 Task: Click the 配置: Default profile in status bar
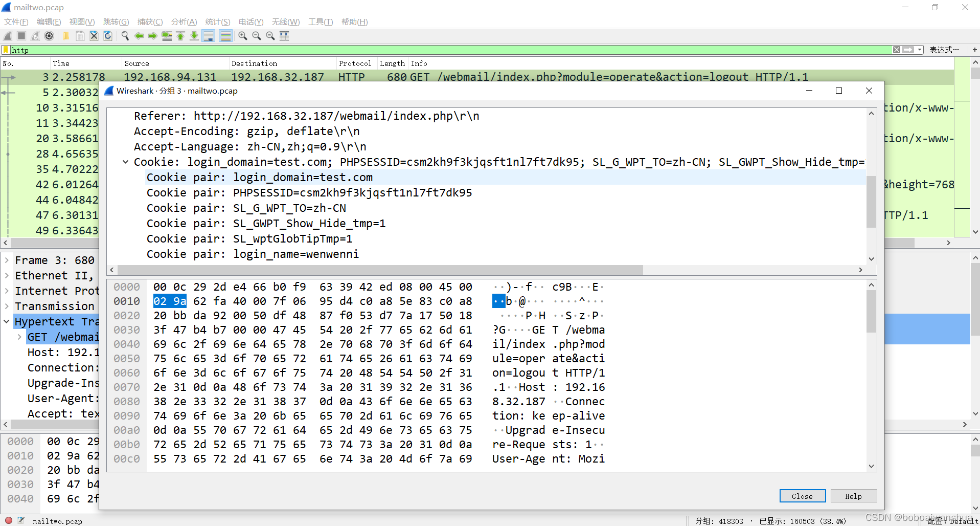(x=952, y=521)
